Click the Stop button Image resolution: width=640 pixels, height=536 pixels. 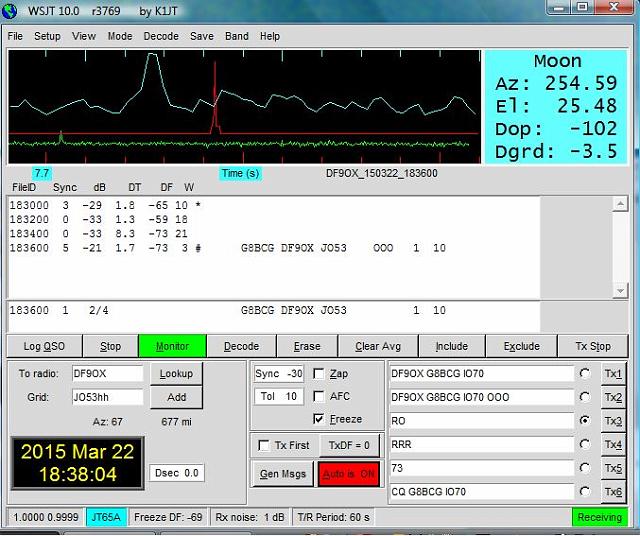point(110,346)
